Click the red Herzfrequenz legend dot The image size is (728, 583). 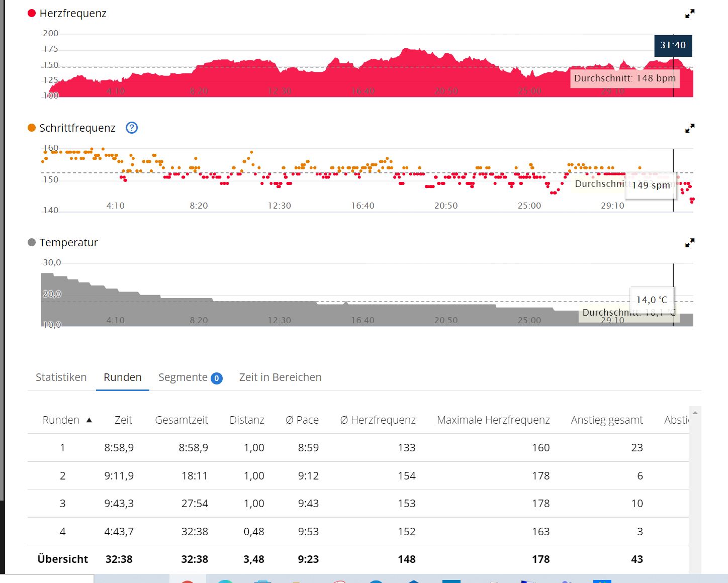click(32, 14)
